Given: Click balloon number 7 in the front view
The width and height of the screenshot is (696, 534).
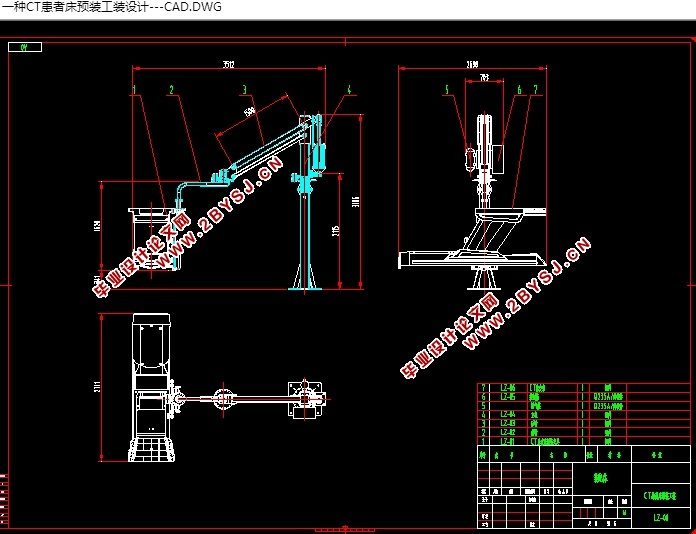Looking at the screenshot, I should coord(536,90).
